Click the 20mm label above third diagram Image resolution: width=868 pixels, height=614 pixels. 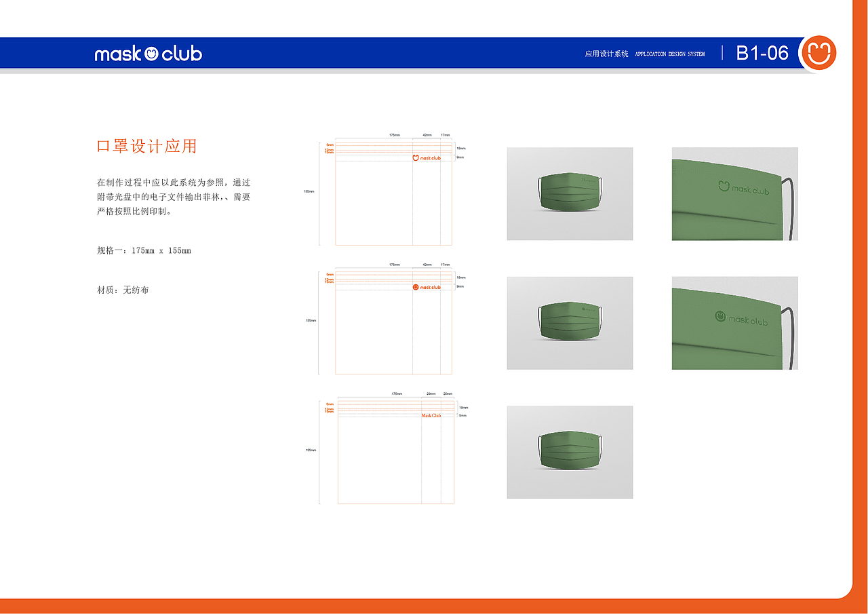click(x=448, y=394)
